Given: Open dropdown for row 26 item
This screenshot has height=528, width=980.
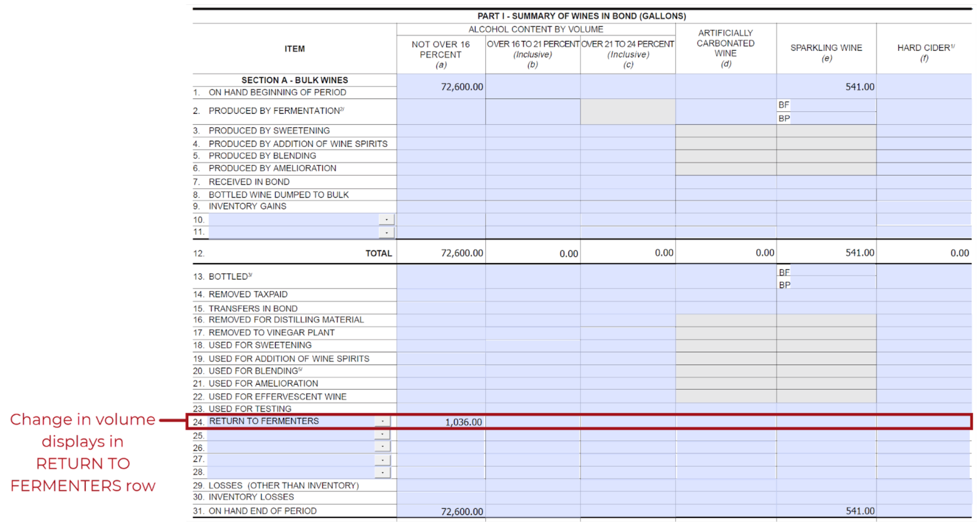Looking at the screenshot, I should pos(382,447).
